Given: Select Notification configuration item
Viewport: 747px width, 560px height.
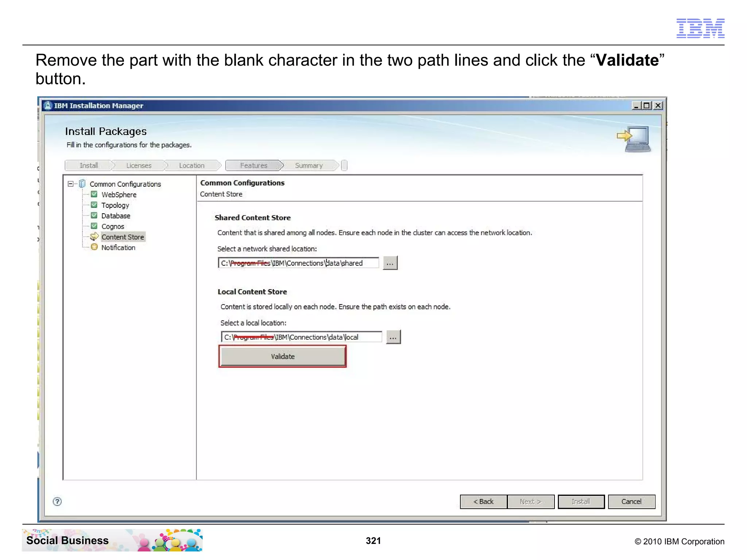Looking at the screenshot, I should (118, 248).
